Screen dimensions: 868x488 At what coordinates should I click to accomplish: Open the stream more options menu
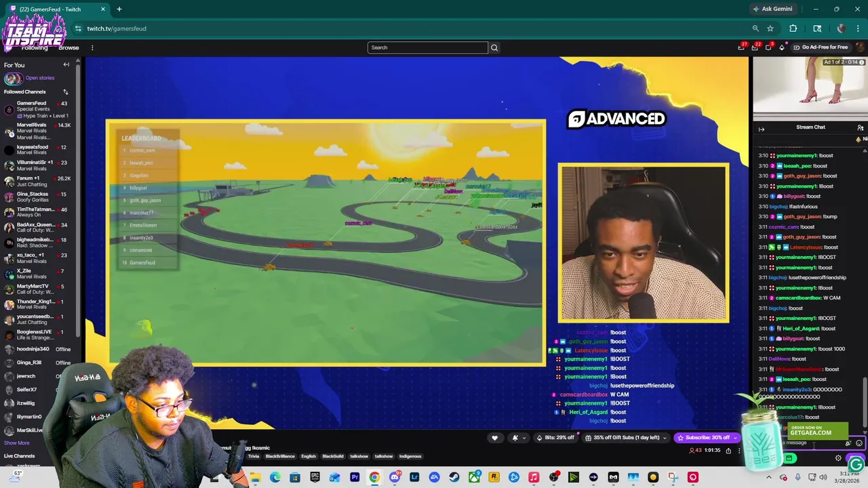[739, 451]
